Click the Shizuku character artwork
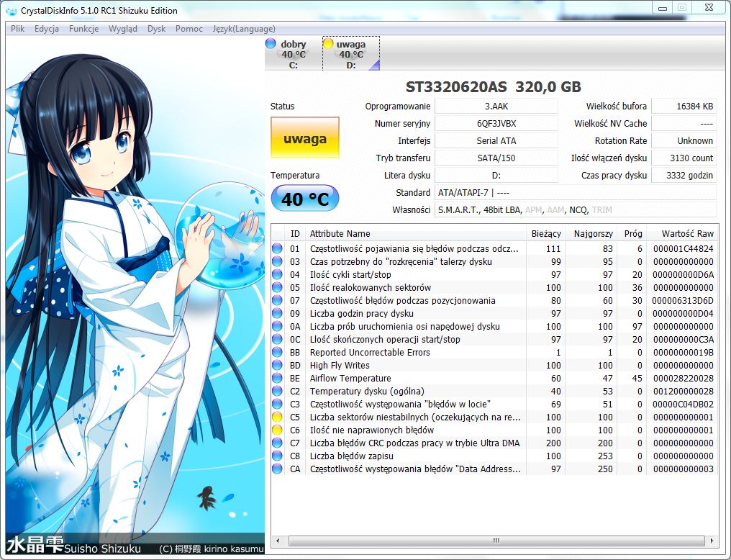 point(135,295)
